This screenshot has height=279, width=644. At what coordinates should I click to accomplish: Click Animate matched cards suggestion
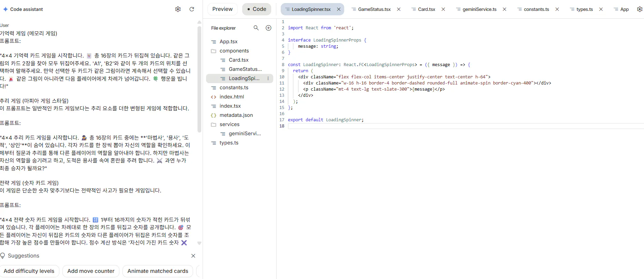pos(158,271)
